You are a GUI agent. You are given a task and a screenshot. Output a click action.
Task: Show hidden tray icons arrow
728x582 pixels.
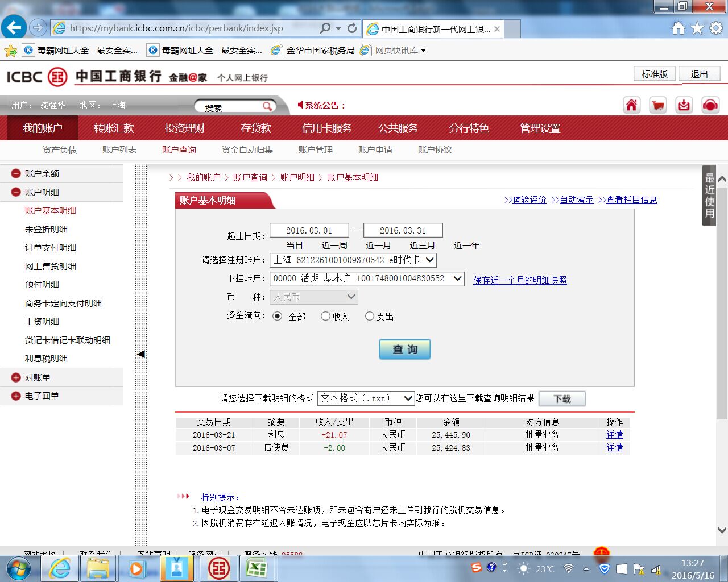[586, 568]
